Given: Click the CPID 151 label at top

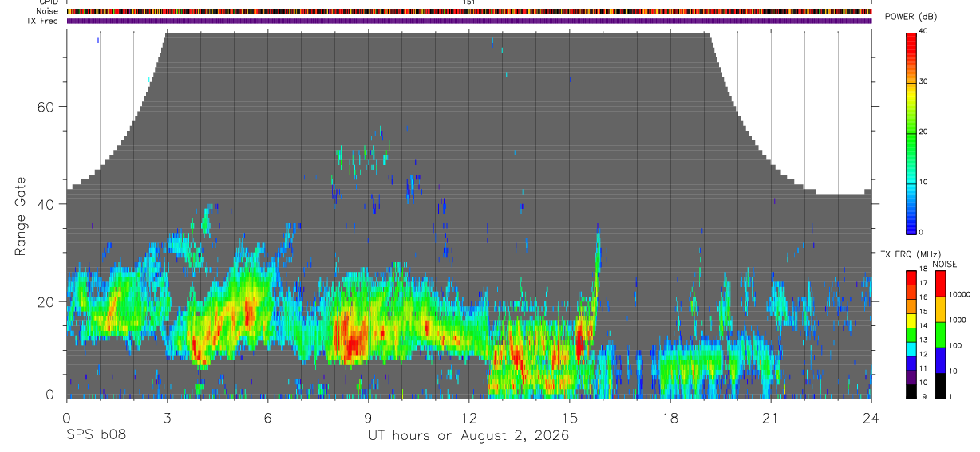Looking at the screenshot, I should click(x=469, y=2).
